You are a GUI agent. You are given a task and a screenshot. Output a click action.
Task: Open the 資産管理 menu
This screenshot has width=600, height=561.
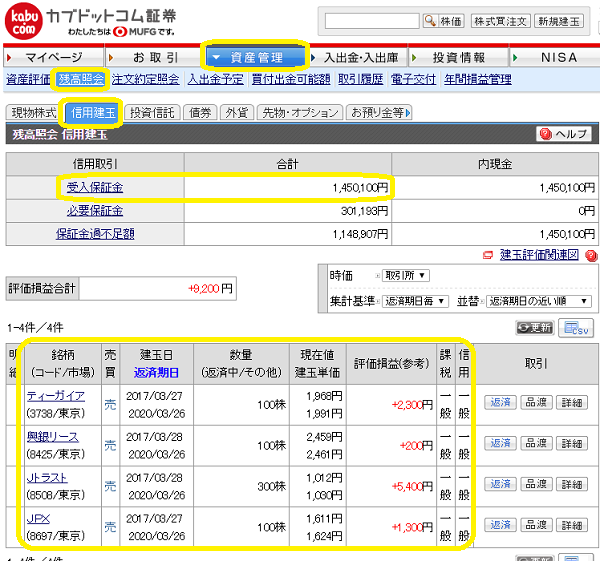click(x=256, y=57)
